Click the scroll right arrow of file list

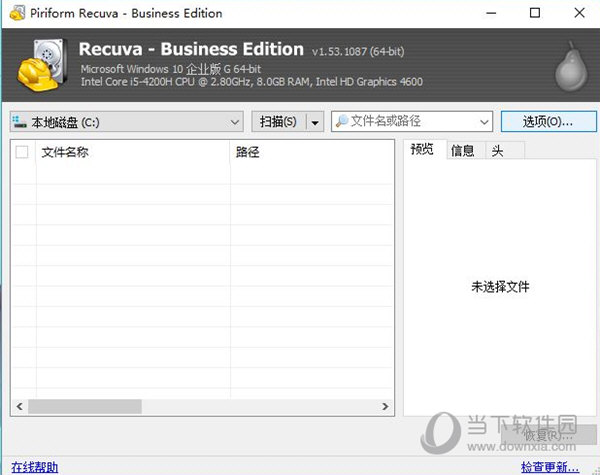tap(385, 406)
